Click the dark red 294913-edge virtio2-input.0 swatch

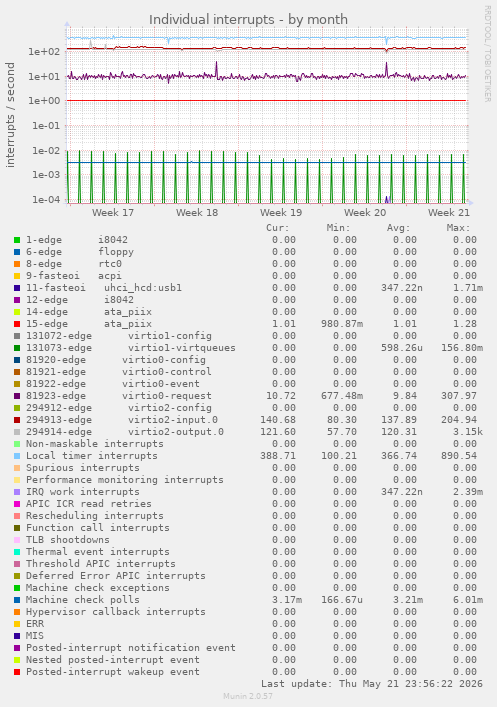(x=17, y=420)
